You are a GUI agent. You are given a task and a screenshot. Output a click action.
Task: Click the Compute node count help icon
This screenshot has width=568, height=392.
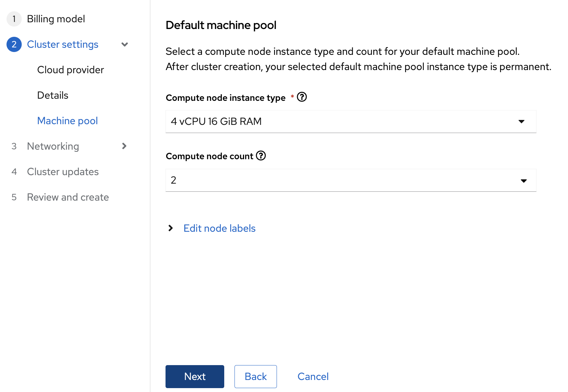coord(261,156)
